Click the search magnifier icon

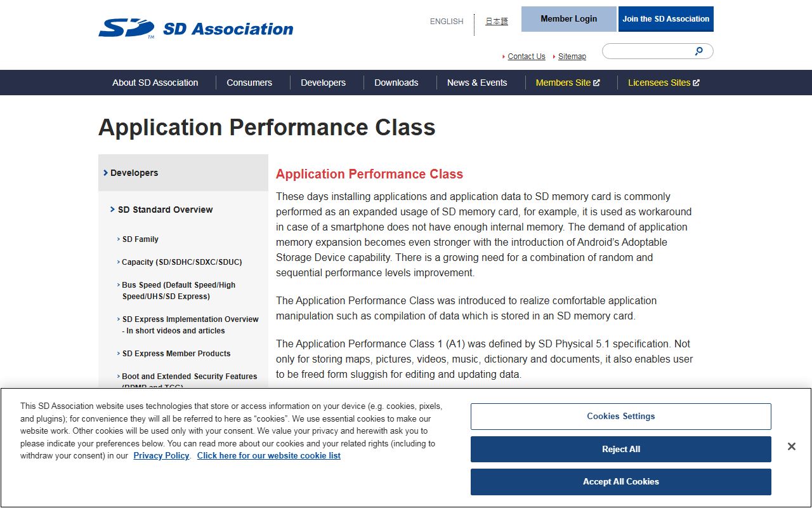point(699,51)
